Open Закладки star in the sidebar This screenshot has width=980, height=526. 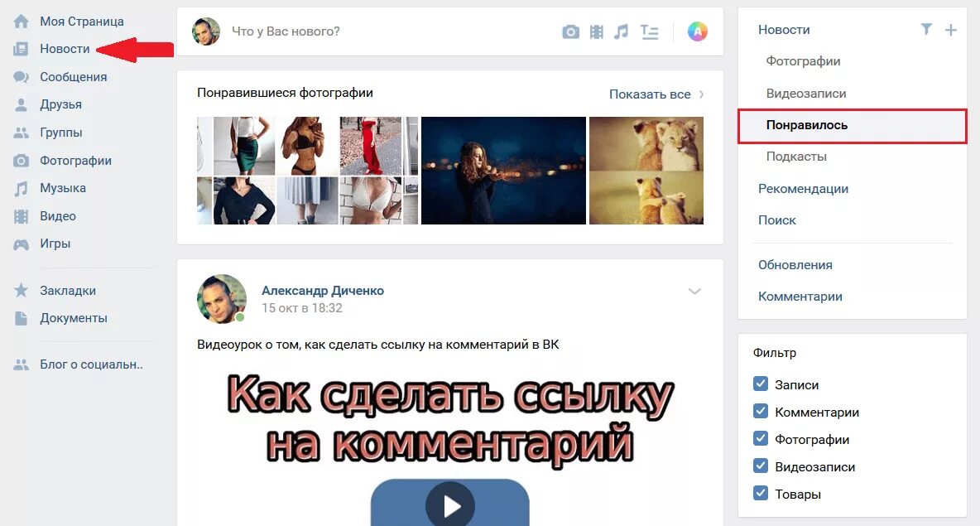[x=22, y=290]
